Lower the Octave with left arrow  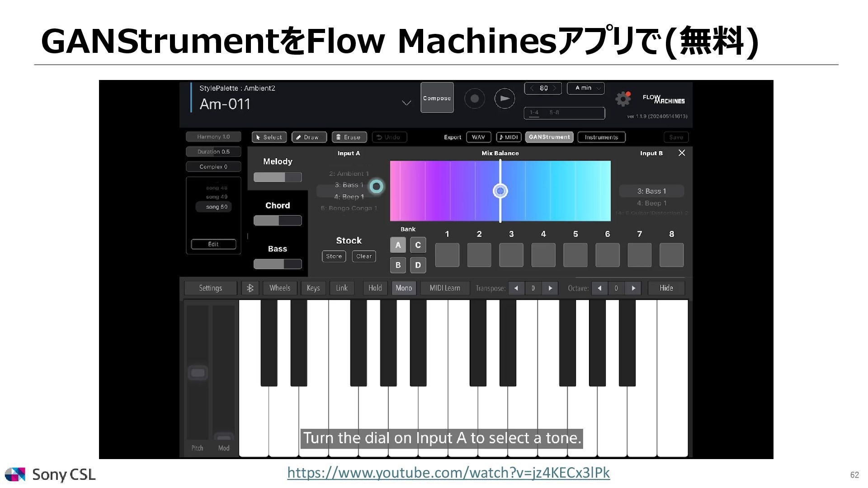point(599,288)
